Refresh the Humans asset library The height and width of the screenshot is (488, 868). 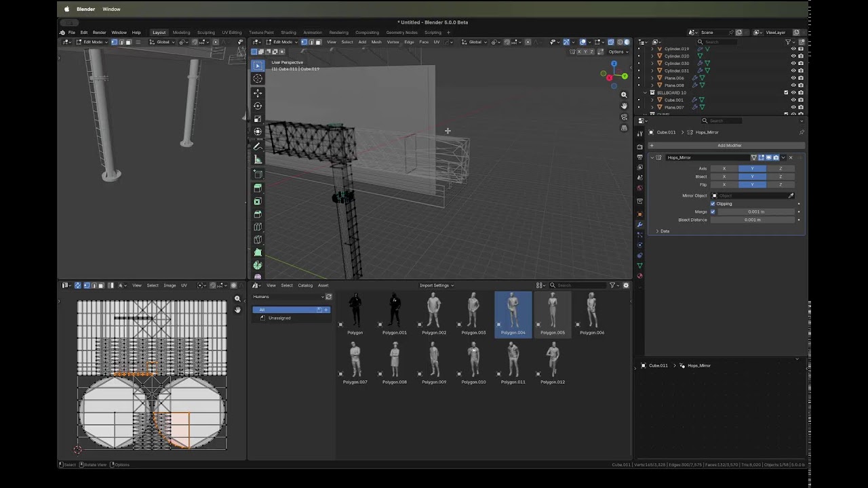pos(329,297)
